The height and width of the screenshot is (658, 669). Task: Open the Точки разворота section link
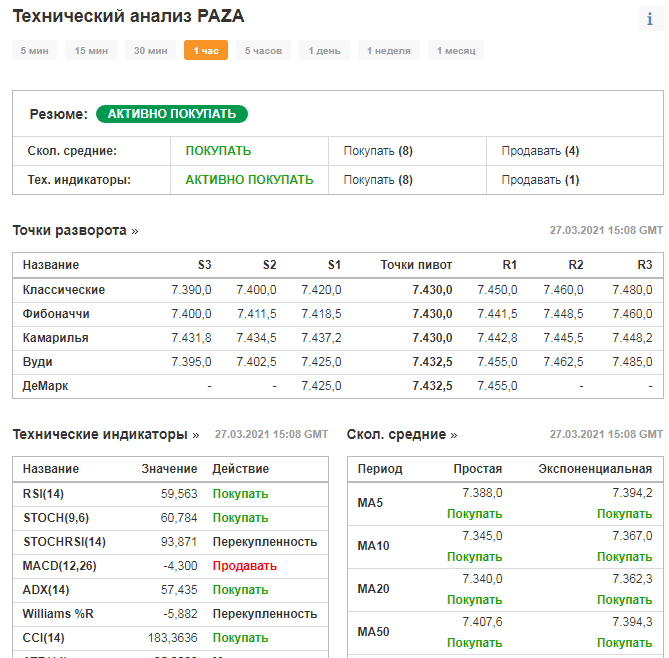point(75,230)
